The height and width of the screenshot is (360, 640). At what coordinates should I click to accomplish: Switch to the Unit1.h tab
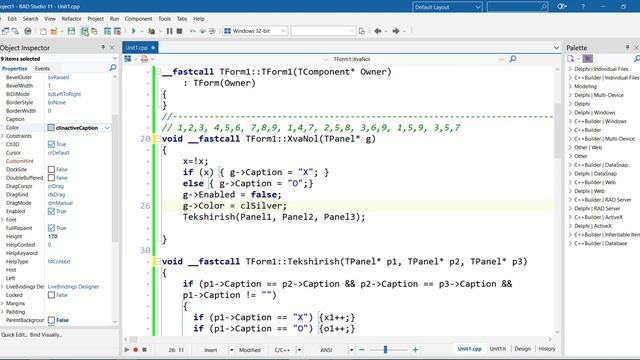pyautogui.click(x=498, y=349)
